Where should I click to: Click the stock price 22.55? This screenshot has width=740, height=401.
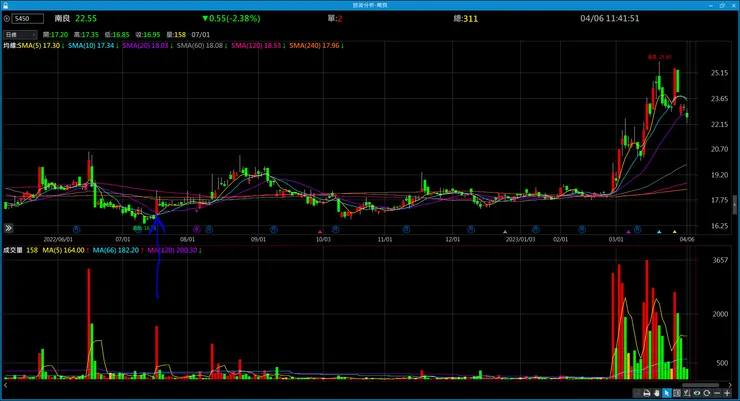tap(86, 18)
